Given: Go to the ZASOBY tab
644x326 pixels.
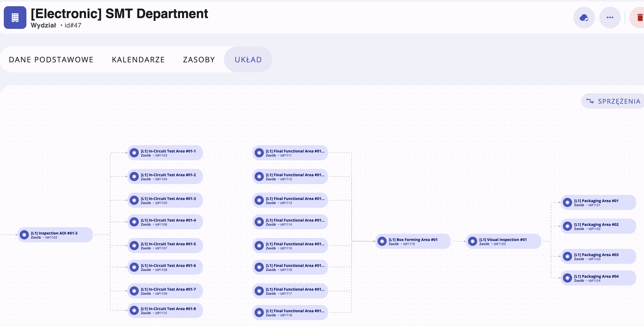Looking at the screenshot, I should (x=199, y=60).
